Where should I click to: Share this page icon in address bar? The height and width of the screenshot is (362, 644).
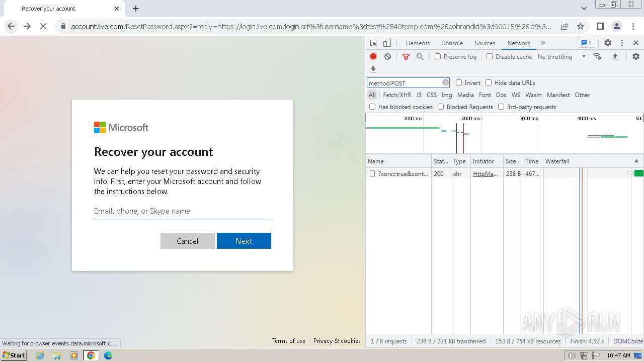(x=565, y=26)
